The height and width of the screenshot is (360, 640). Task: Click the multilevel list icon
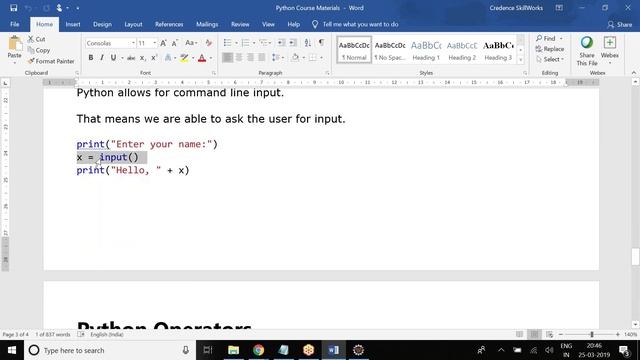(263, 43)
